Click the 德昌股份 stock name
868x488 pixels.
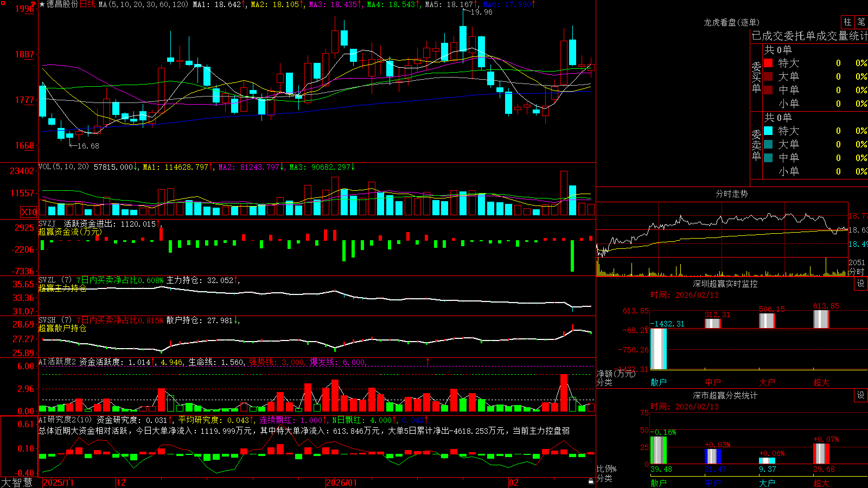click(x=62, y=4)
